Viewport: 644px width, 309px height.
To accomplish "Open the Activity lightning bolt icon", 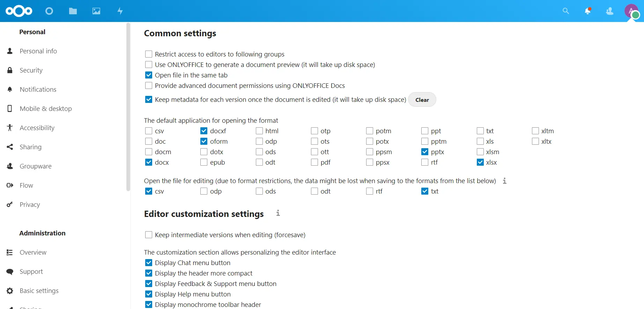I will [x=120, y=11].
